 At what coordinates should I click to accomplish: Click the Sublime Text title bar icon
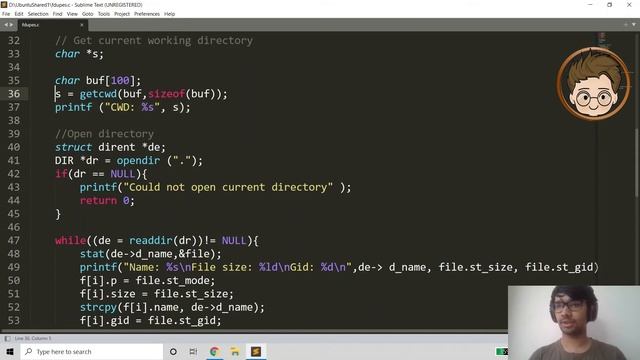point(4,4)
